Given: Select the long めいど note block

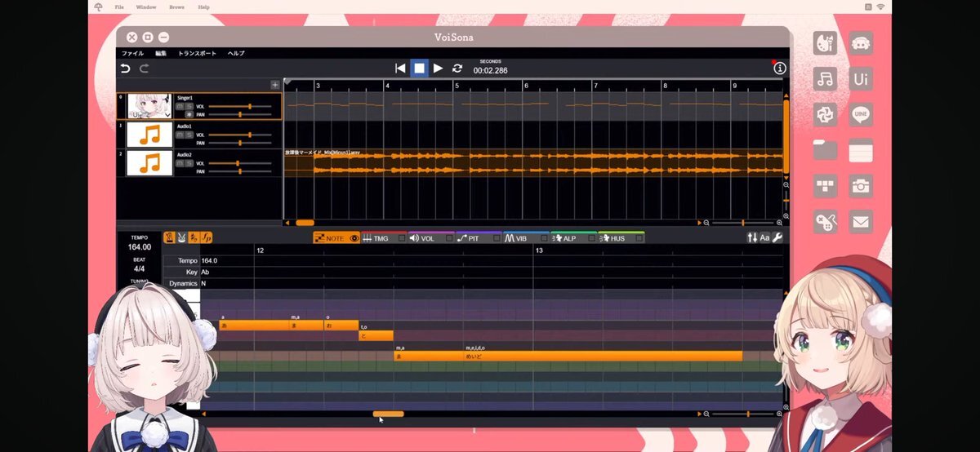Looking at the screenshot, I should [603, 357].
